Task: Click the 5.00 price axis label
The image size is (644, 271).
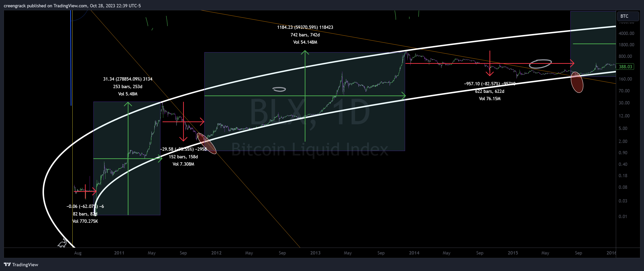Action: click(623, 128)
